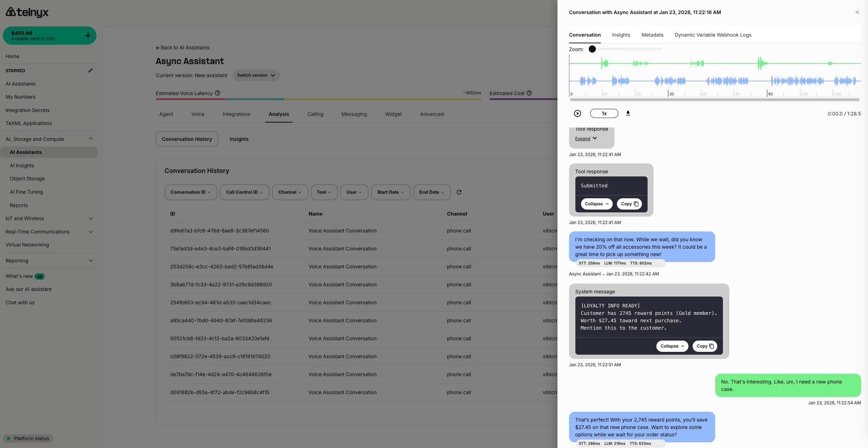Image resolution: width=868 pixels, height=448 pixels.
Task: Refresh the conversation history list
Action: pyautogui.click(x=459, y=192)
